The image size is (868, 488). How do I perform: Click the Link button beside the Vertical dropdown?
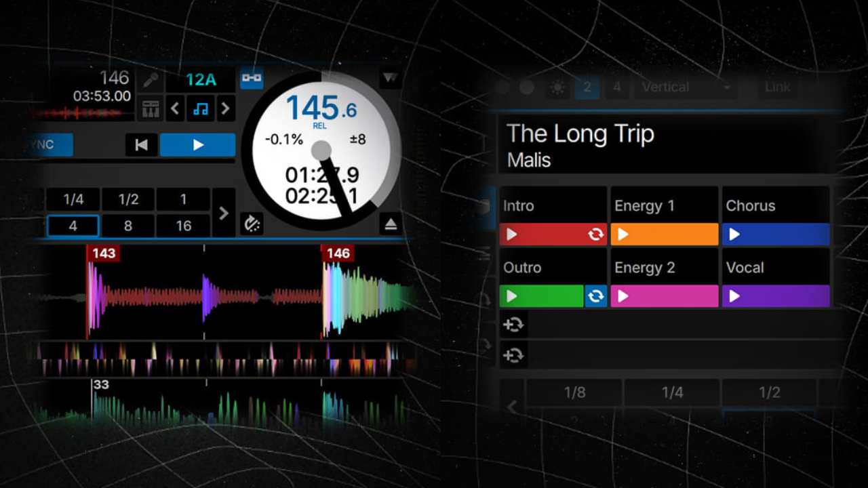click(x=778, y=87)
